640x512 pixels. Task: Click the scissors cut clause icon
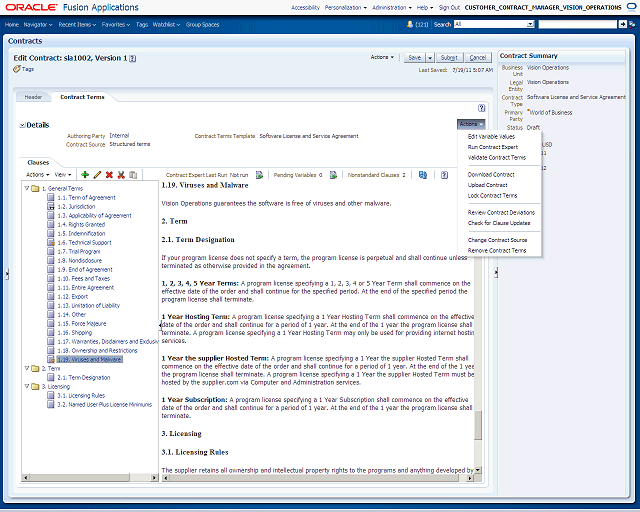121,175
